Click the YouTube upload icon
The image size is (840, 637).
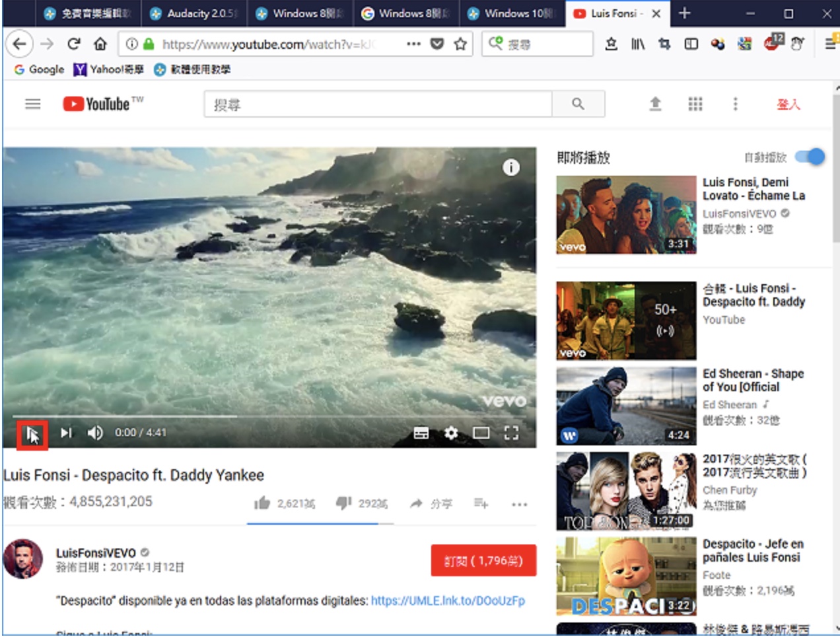pos(655,104)
